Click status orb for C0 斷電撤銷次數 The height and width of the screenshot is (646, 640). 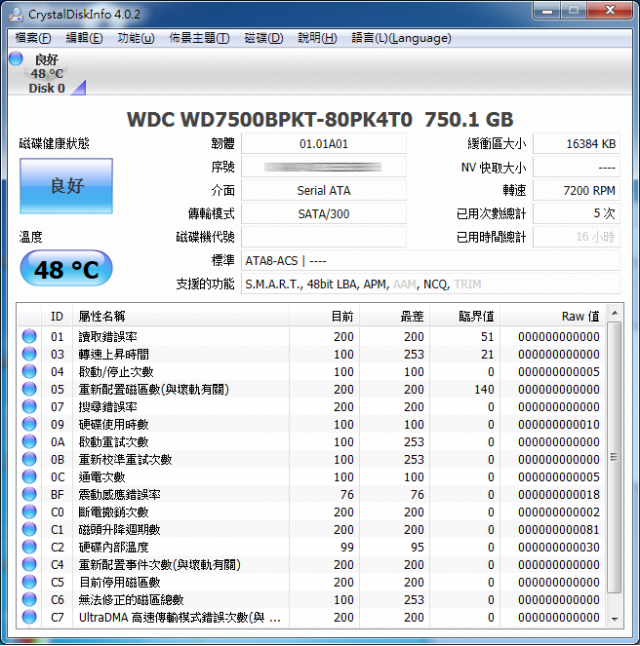(x=29, y=512)
